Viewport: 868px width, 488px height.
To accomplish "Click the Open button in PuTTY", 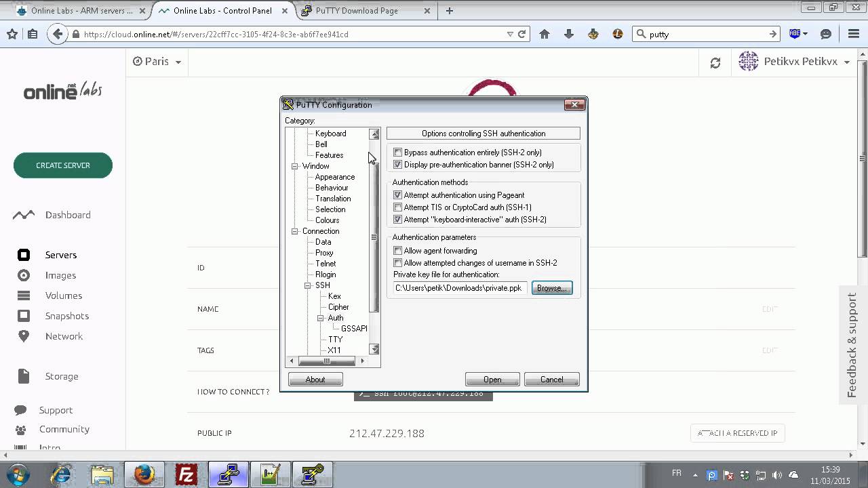I will pyautogui.click(x=492, y=379).
